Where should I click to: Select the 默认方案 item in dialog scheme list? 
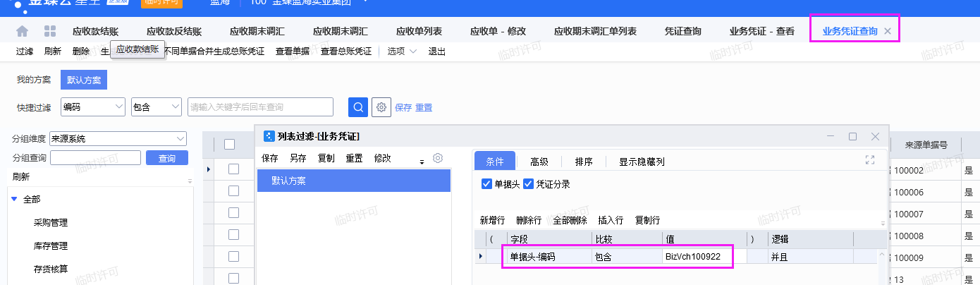click(354, 181)
